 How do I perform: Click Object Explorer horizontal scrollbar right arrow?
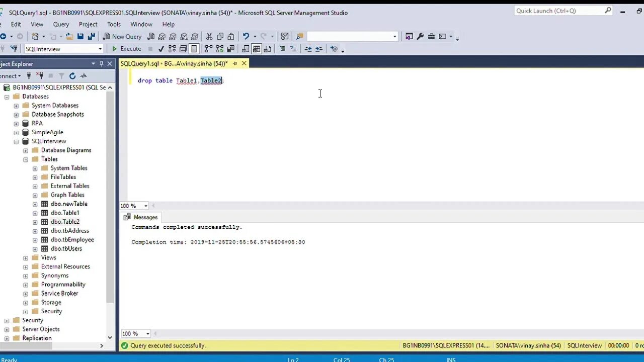coord(102,346)
